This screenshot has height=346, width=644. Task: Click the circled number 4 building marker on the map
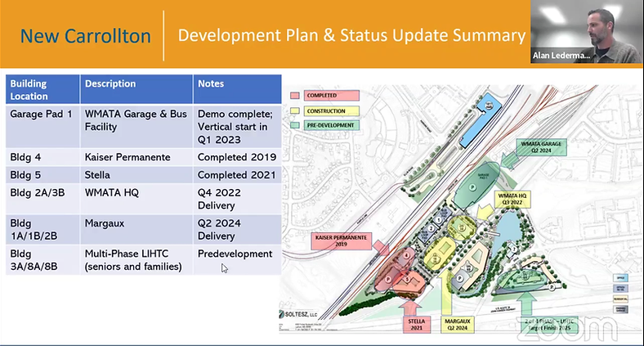click(406, 255)
